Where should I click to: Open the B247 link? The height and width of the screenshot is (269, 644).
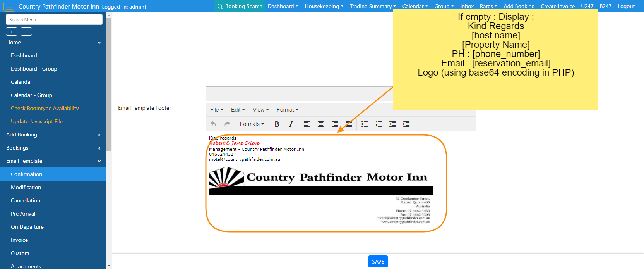[x=606, y=6]
